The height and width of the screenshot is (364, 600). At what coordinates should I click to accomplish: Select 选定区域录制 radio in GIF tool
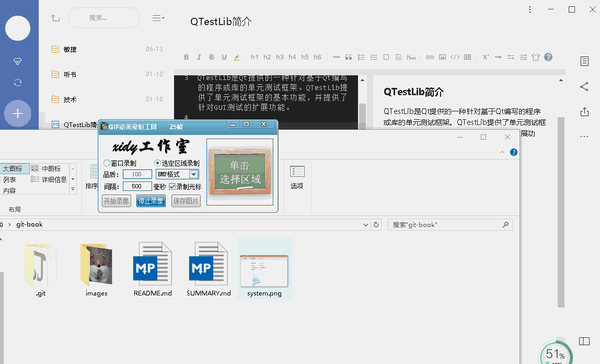click(x=157, y=163)
